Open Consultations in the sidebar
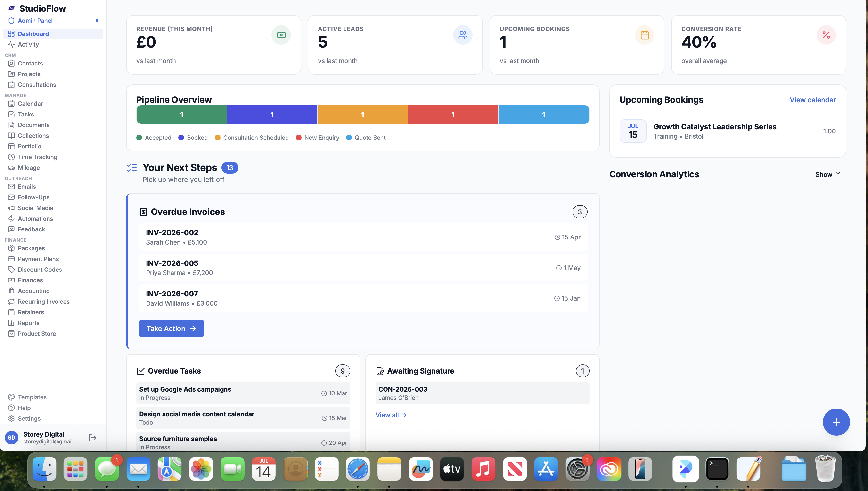 [53, 85]
